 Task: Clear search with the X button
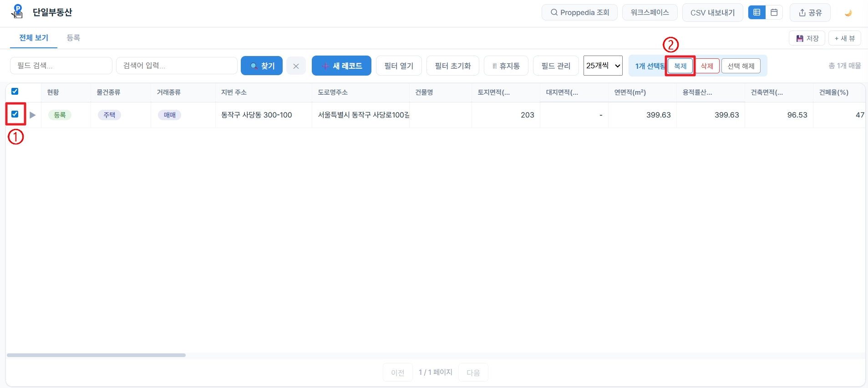click(296, 66)
